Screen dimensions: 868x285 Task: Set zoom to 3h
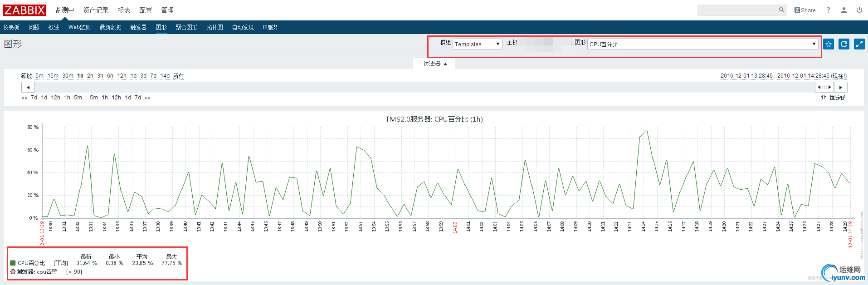[100, 76]
